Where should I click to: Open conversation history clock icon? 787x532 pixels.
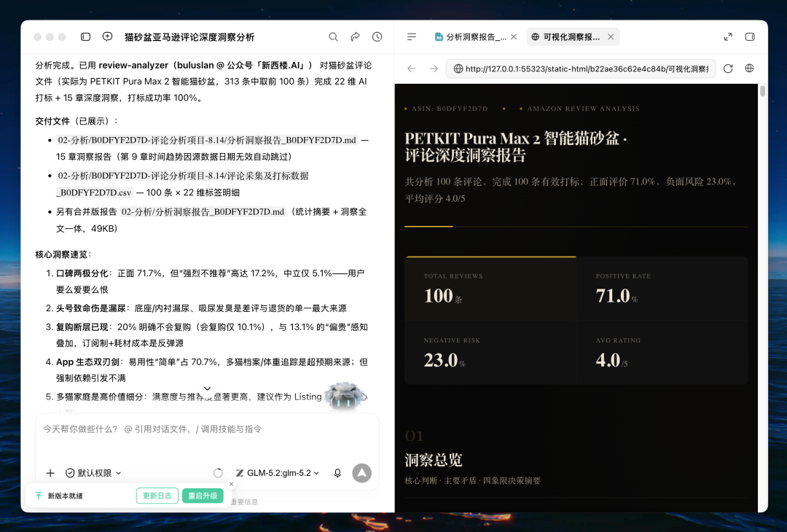tap(377, 36)
